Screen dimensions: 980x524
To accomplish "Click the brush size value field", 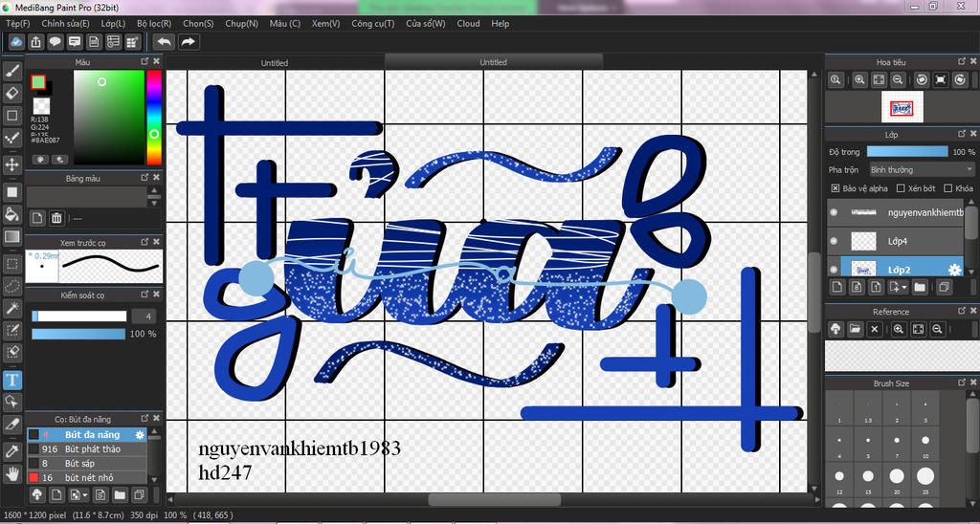I will point(145,316).
